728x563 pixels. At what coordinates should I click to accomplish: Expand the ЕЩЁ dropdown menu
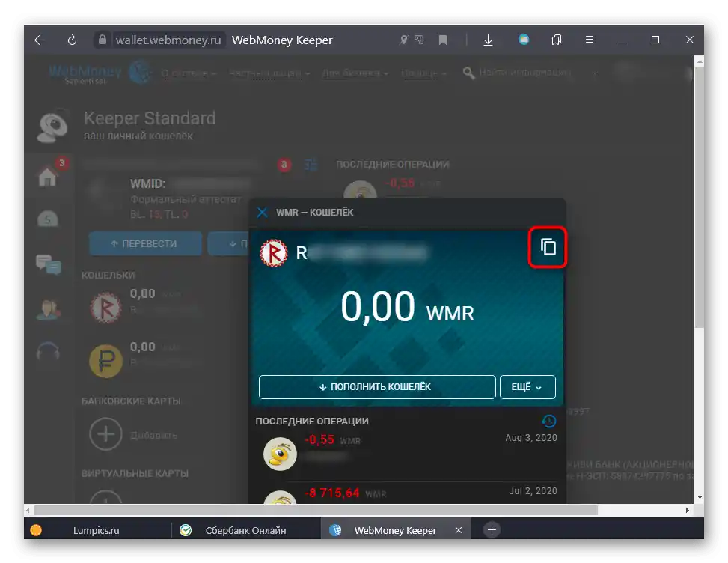(527, 387)
